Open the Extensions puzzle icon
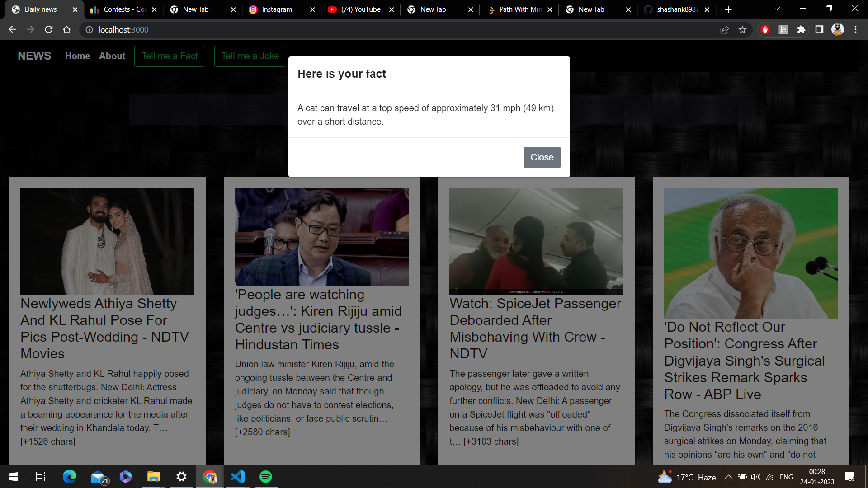 pyautogui.click(x=801, y=30)
